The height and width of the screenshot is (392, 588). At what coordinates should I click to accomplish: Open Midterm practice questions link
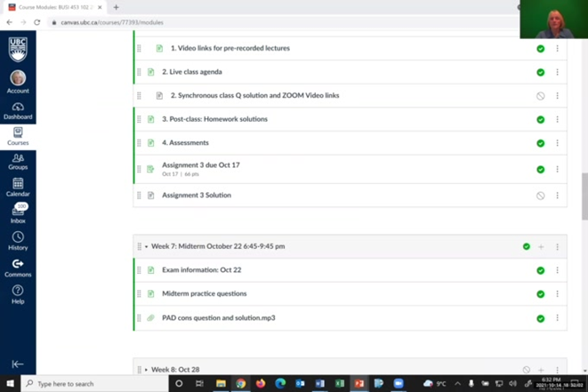coord(204,293)
